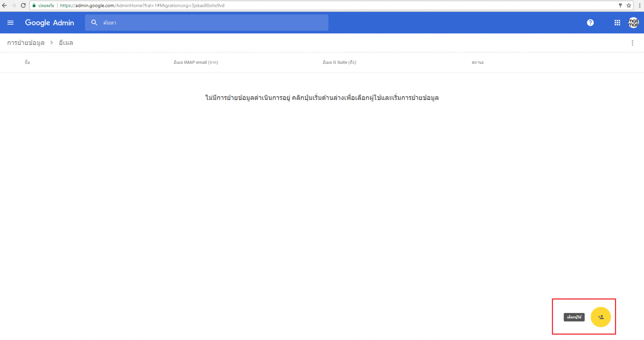Image resolution: width=644 pixels, height=340 pixels.
Task: Click the อีเมล G Suite column header
Action: [x=339, y=62]
